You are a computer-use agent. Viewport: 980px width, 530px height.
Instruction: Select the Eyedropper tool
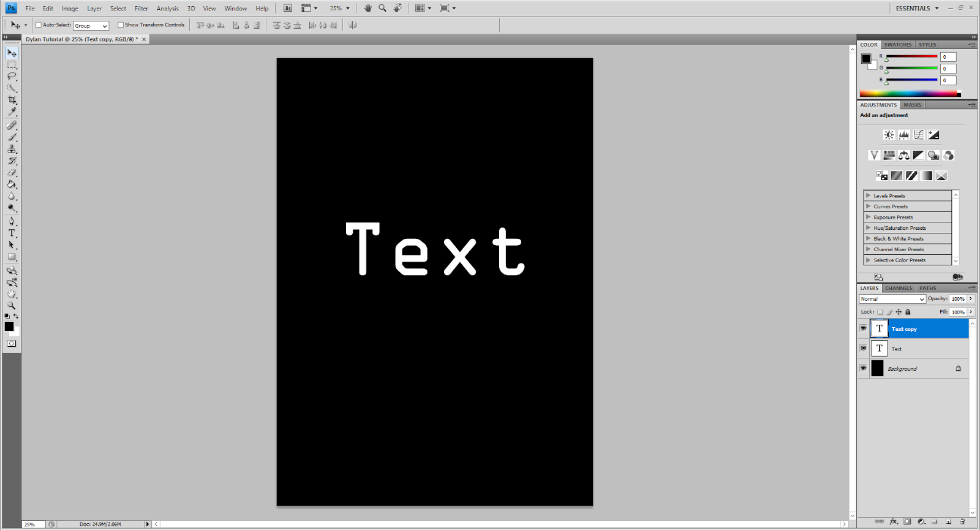tap(12, 112)
